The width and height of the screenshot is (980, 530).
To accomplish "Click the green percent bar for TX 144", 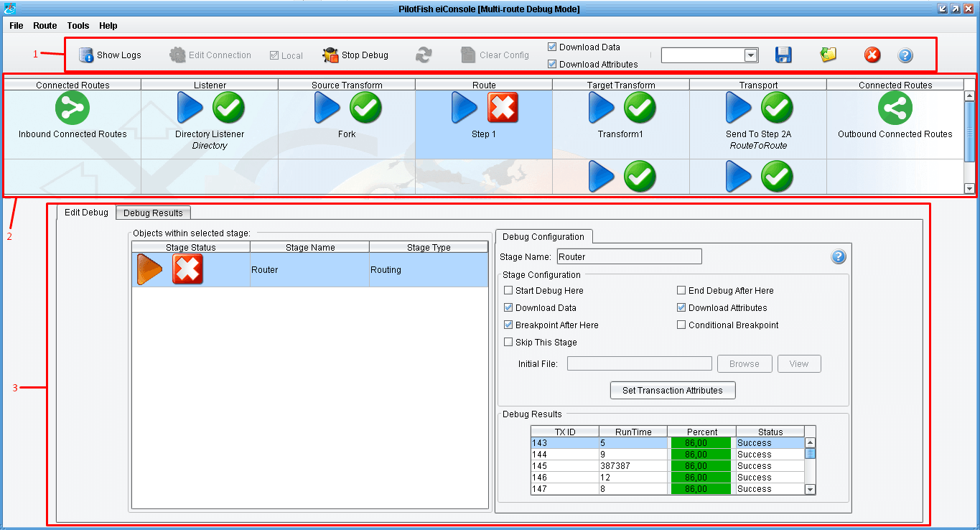I will 701,455.
